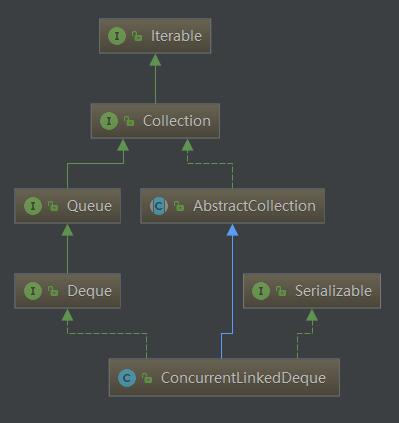This screenshot has height=423, width=399.
Task: Select the Serializable node label
Action: click(x=333, y=291)
